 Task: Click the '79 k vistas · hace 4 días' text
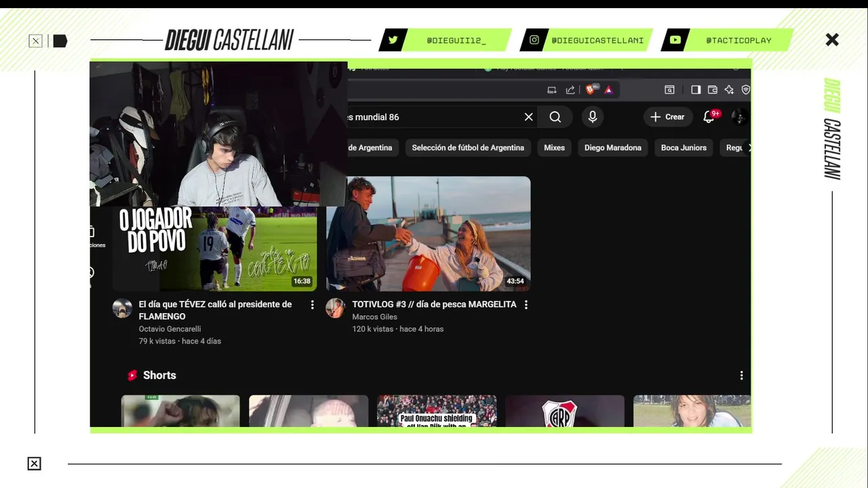pos(180,341)
